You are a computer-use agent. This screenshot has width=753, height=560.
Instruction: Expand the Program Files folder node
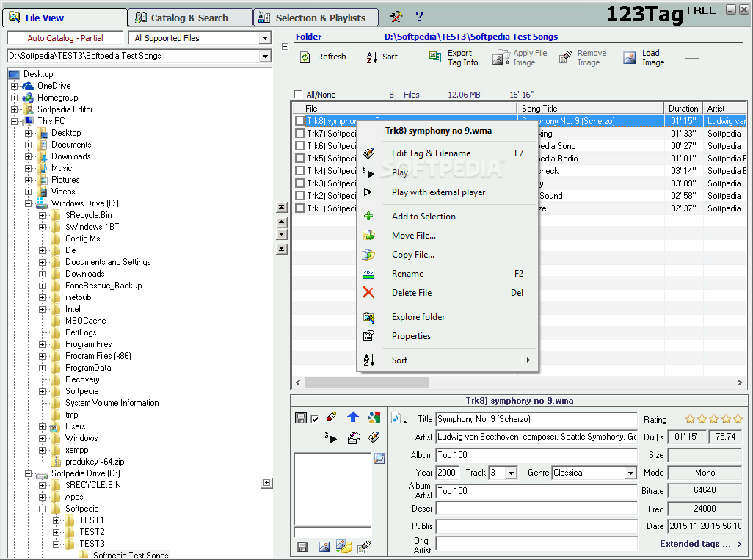43,344
